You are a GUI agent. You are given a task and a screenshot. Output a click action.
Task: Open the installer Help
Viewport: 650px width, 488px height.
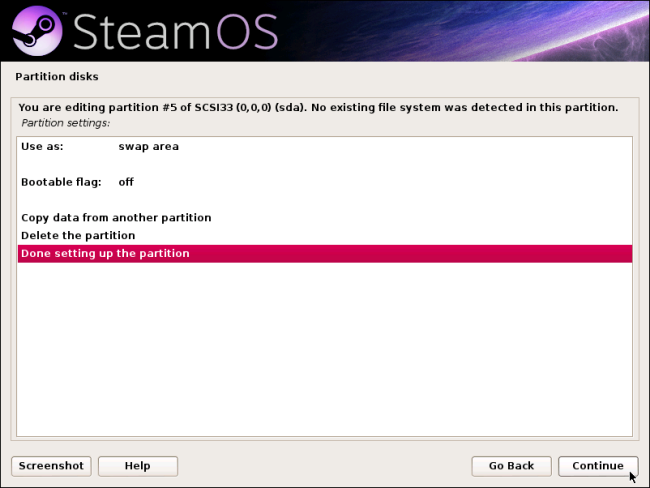click(138, 466)
